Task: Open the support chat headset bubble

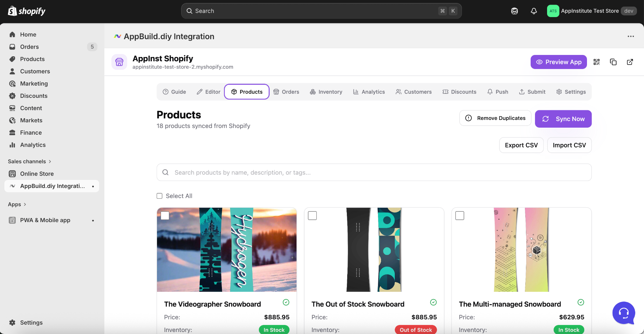Action: click(x=624, y=313)
